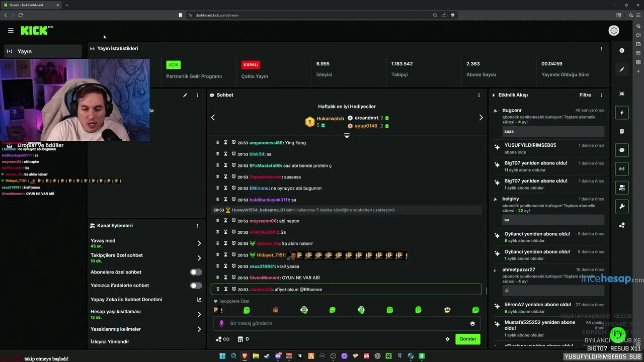The image size is (644, 362).
Task: Toggle the camera preview panel icon in the sidebar
Action: [622, 188]
